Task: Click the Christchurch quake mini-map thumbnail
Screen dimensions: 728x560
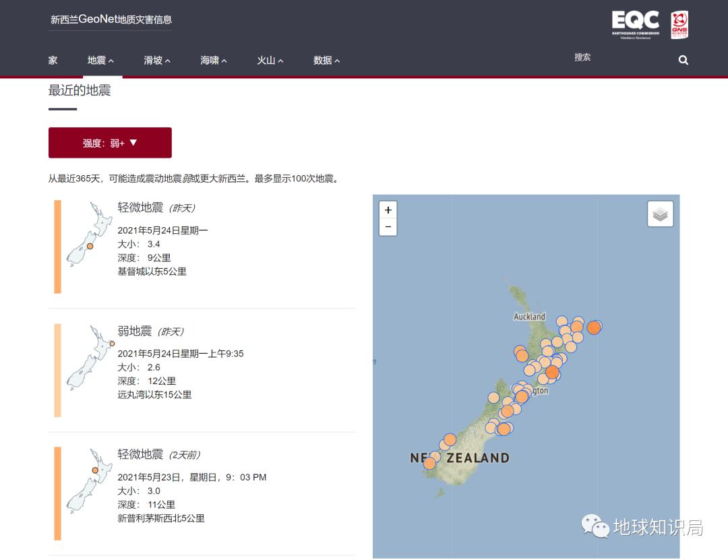Action: point(88,233)
